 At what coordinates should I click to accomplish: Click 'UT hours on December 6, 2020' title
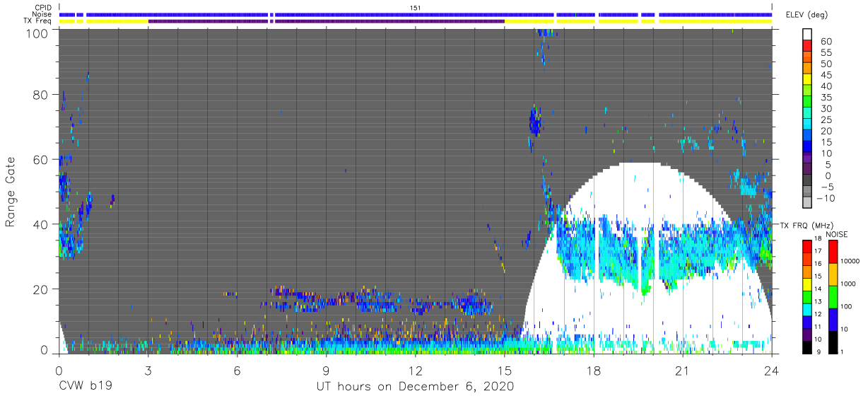tap(415, 387)
